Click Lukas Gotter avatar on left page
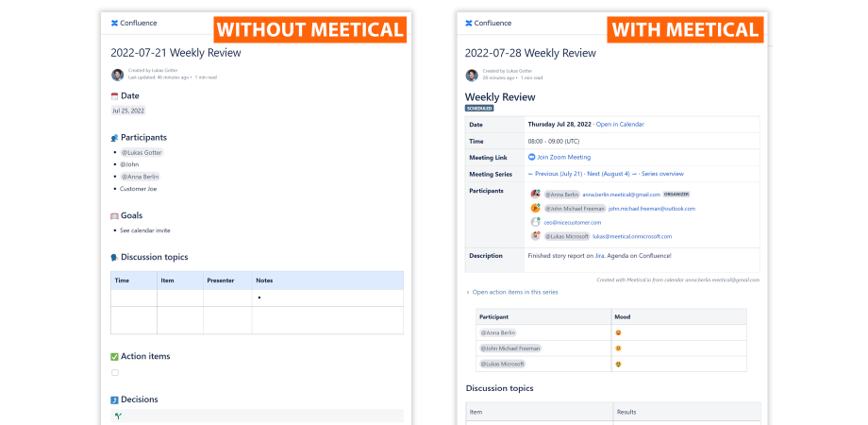 117,75
